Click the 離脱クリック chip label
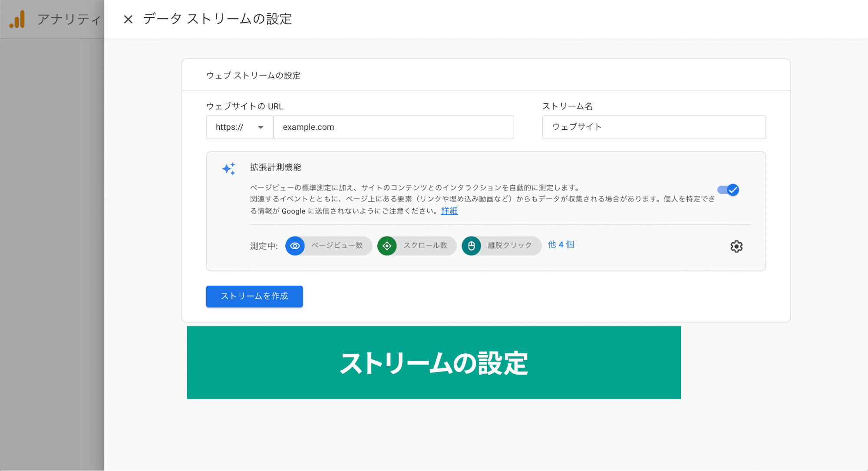The width and height of the screenshot is (868, 471). point(510,246)
